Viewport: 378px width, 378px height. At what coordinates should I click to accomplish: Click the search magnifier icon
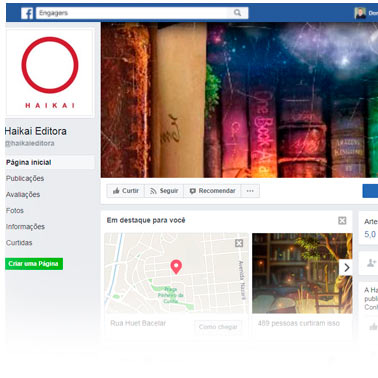pyautogui.click(x=237, y=13)
